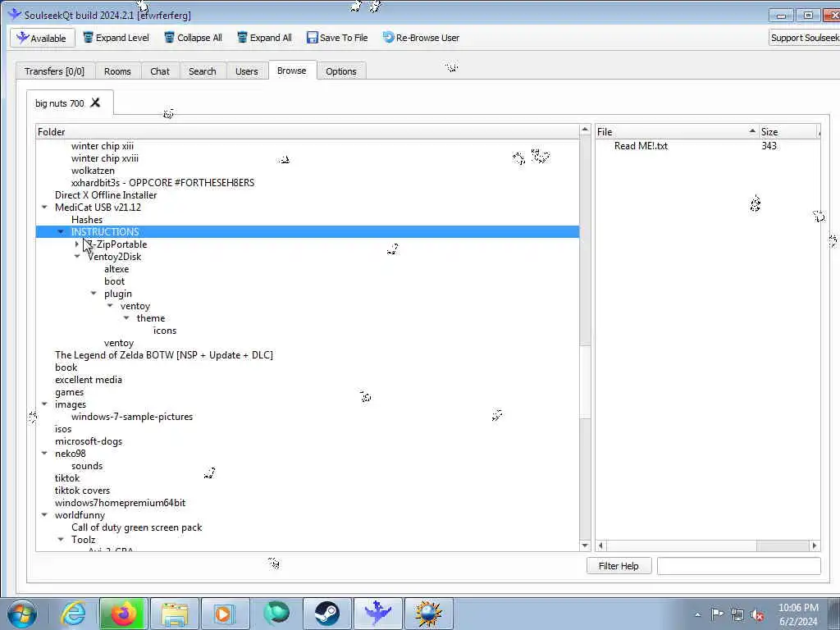Select windows7homepremium64bit folder
840x630 pixels.
pyautogui.click(x=120, y=503)
